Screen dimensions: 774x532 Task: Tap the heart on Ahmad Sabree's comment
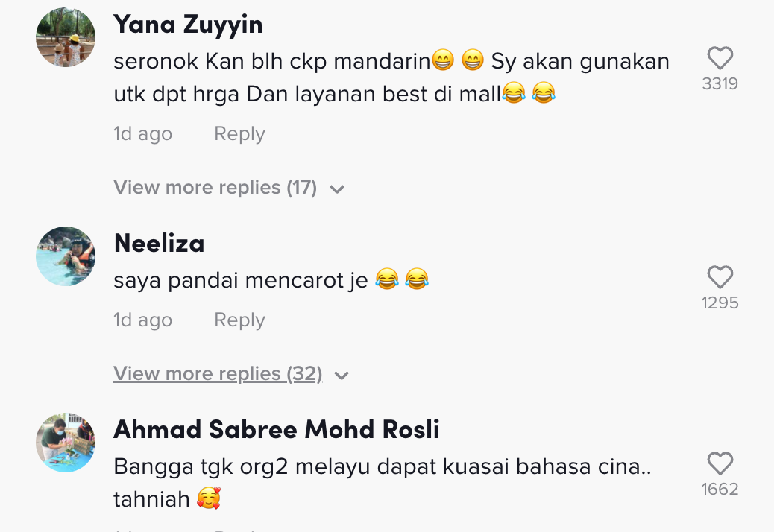[x=720, y=463]
